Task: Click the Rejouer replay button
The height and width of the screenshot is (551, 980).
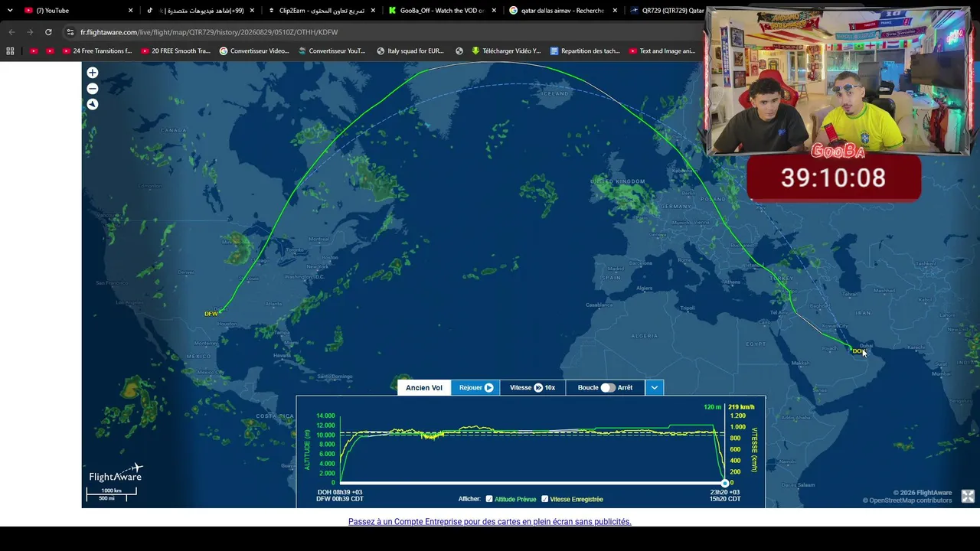Action: click(x=475, y=388)
